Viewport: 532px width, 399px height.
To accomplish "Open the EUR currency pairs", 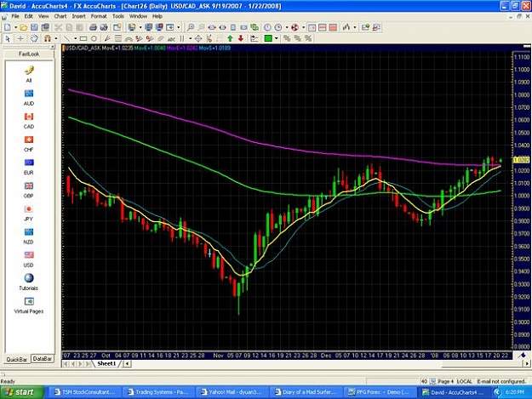I will pos(29,167).
